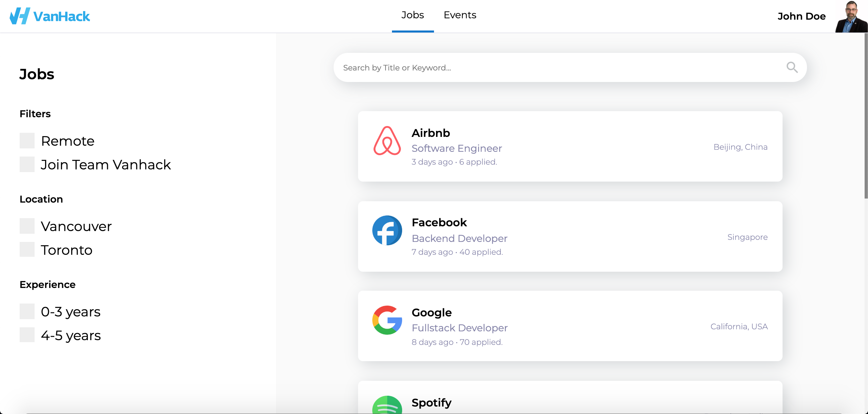Click the page's vertical scrollbar
The width and height of the screenshot is (868, 414).
(866, 115)
